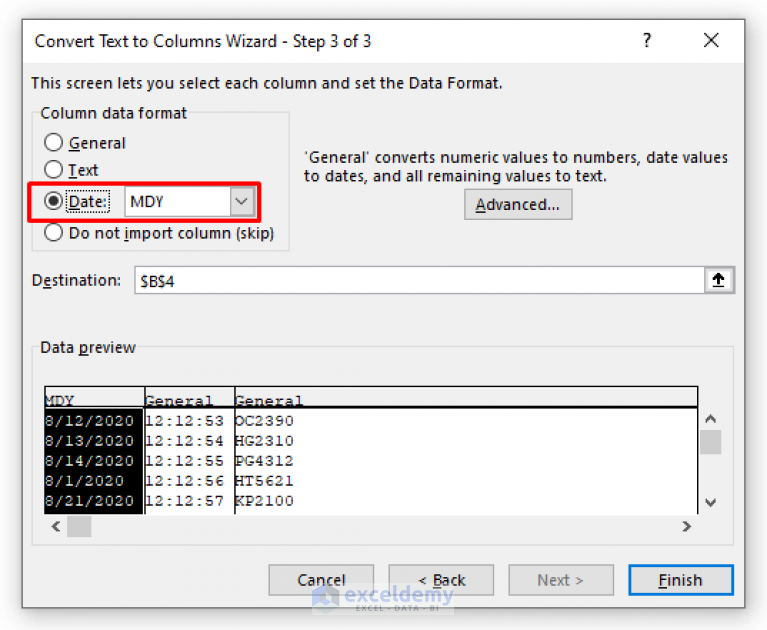Click the PG4312 preview cell
Viewport: 767px width, 630px height.
264,461
